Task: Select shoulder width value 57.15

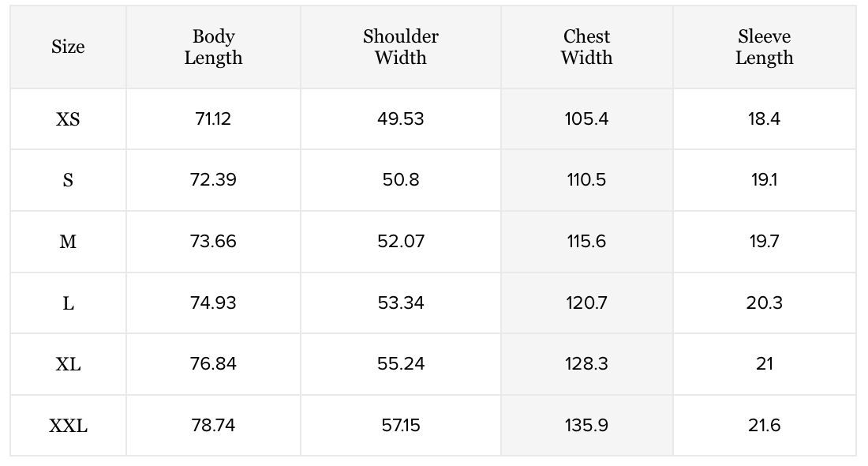Action: (x=401, y=426)
